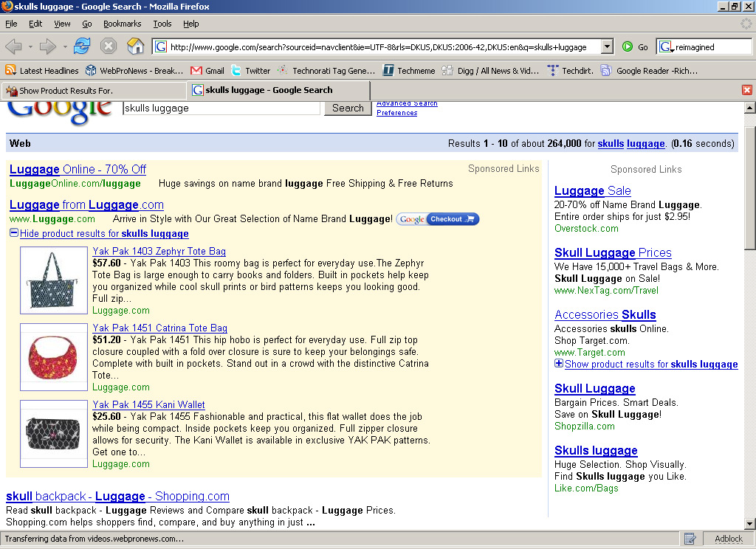756x549 pixels.
Task: Open the Gmail bookmark
Action: [x=207, y=71]
